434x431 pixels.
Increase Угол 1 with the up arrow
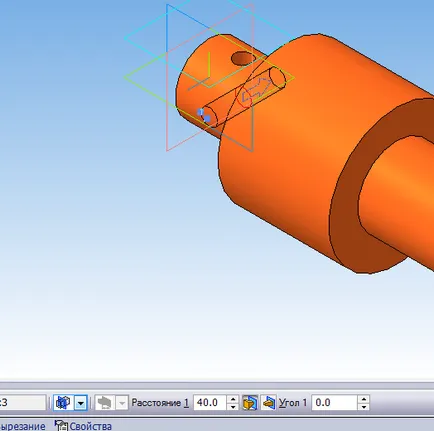click(363, 399)
